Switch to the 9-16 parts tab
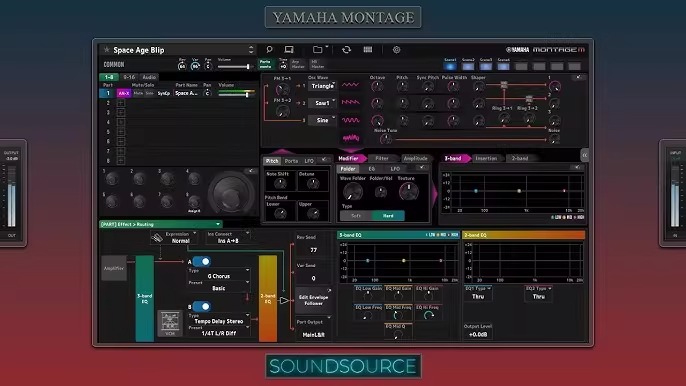This screenshot has height=386, width=686. (x=129, y=77)
